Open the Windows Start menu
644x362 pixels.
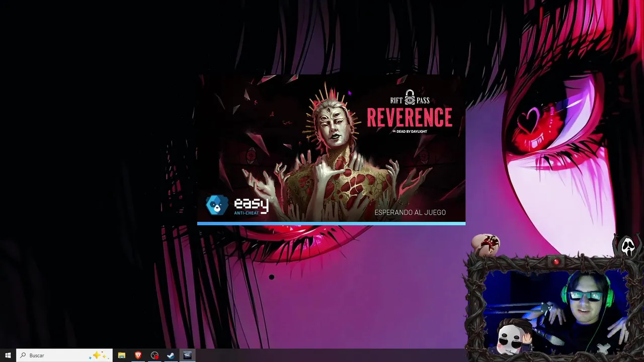8,355
